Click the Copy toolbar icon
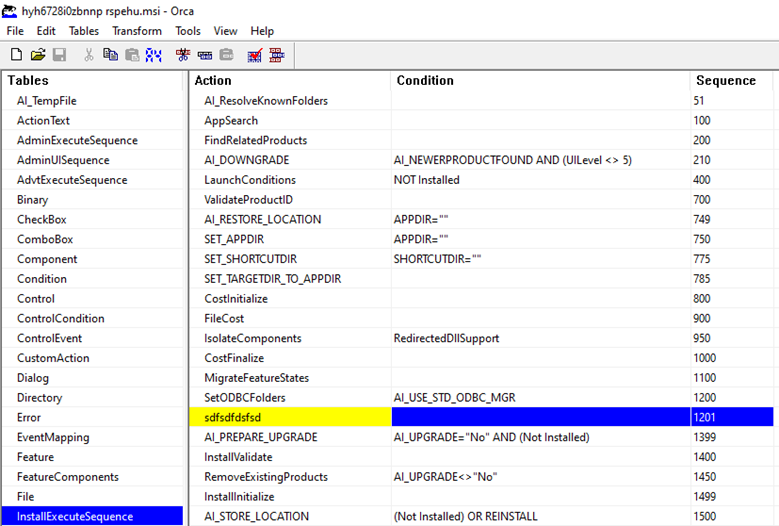This screenshot has width=779, height=526. pyautogui.click(x=110, y=55)
